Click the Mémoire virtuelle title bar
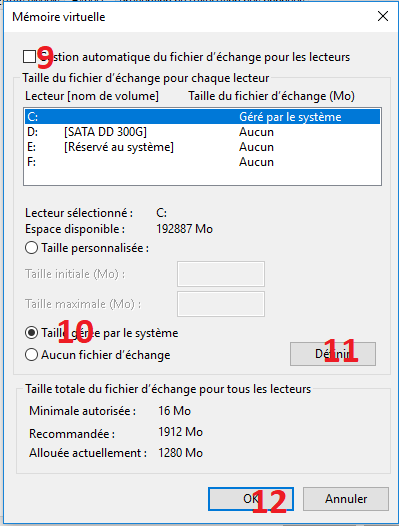399x526 pixels. click(188, 17)
